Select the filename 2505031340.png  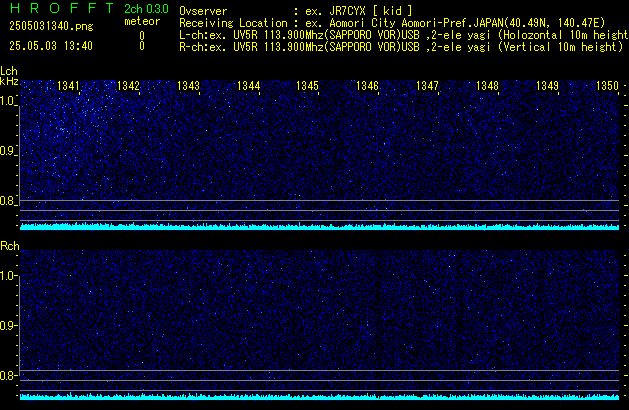[x=51, y=26]
